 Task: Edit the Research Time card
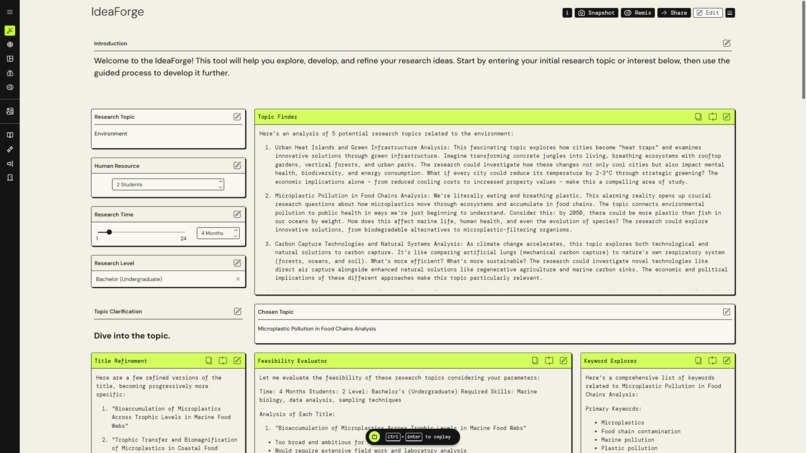click(x=237, y=214)
